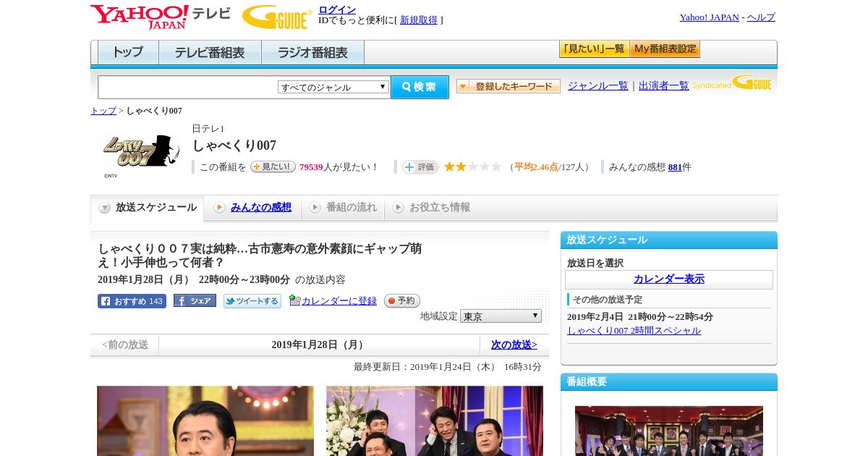868x456 pixels.
Task: Click the My番組表設定 button
Action: (665, 49)
